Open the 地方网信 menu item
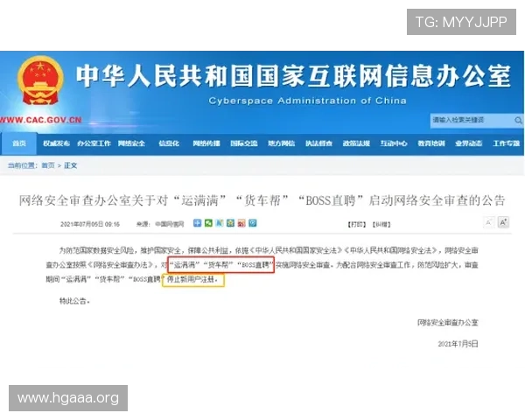The image size is (525, 420). (281, 143)
